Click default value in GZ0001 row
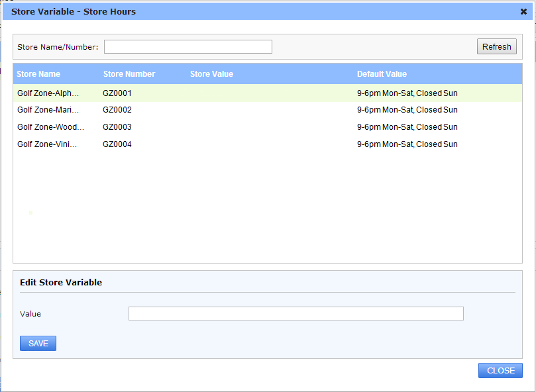Image resolution: width=536 pixels, height=392 pixels. click(407, 93)
